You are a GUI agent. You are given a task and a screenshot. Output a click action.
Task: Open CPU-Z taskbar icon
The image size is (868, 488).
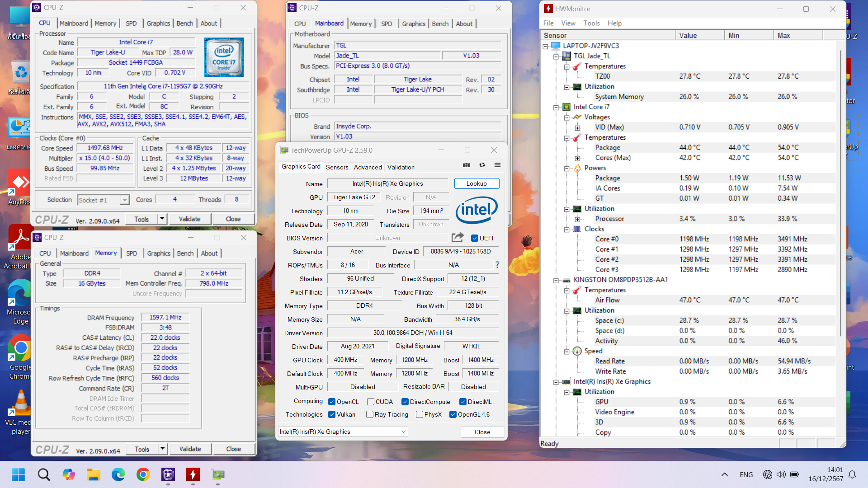[168, 474]
